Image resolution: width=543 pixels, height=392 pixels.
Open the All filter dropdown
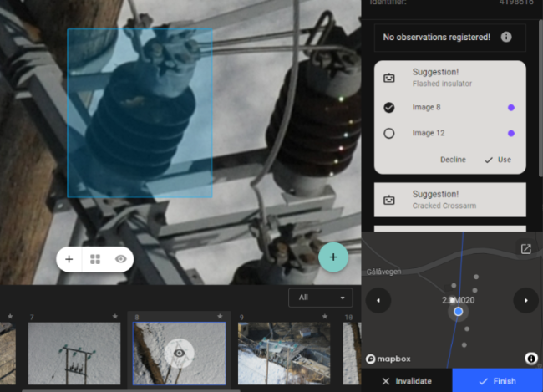pyautogui.click(x=321, y=298)
